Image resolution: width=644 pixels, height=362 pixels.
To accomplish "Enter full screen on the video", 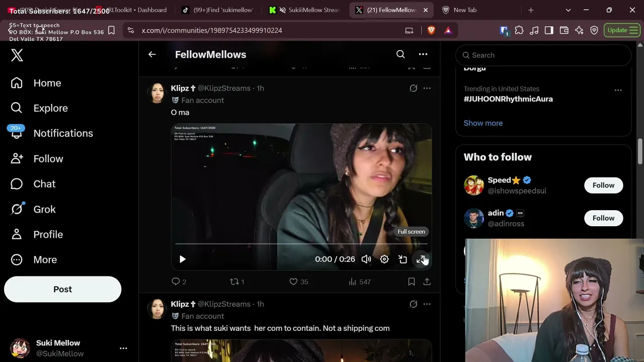I will tap(421, 259).
